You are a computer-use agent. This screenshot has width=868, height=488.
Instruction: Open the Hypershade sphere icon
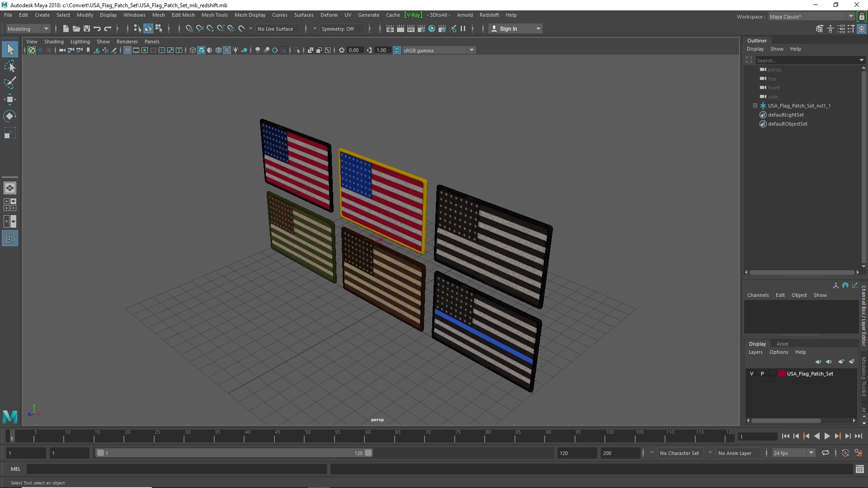[x=432, y=28]
